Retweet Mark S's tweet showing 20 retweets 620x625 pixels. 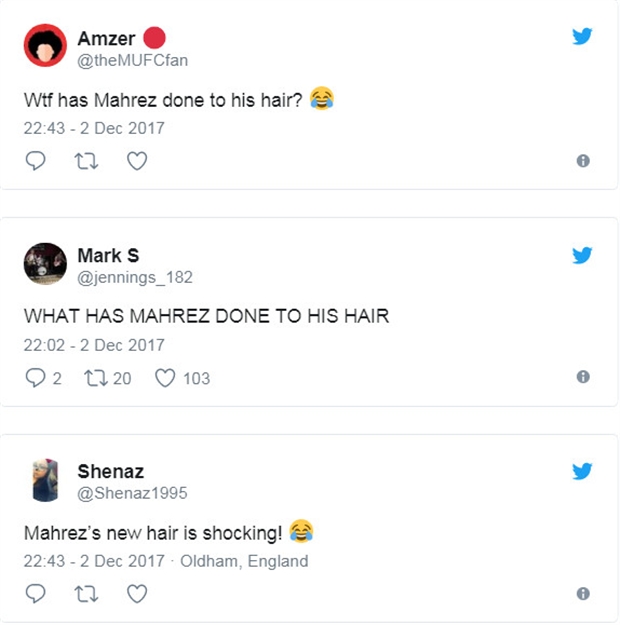[x=108, y=378]
